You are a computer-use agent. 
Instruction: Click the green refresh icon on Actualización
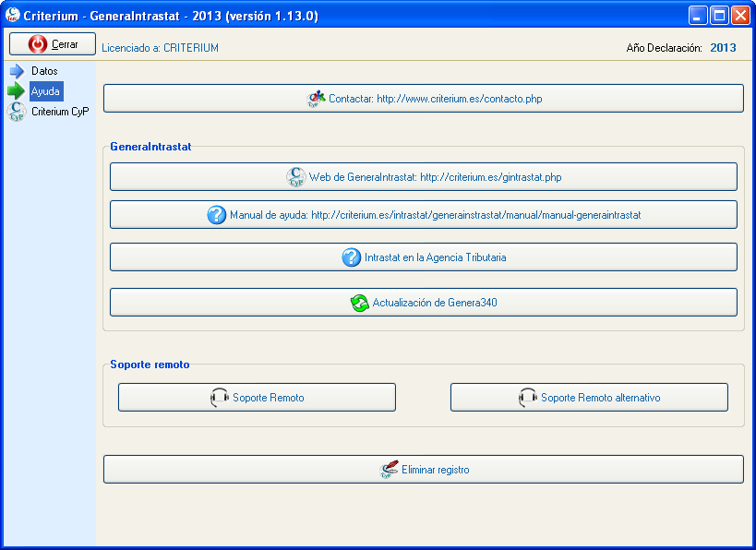(360, 303)
